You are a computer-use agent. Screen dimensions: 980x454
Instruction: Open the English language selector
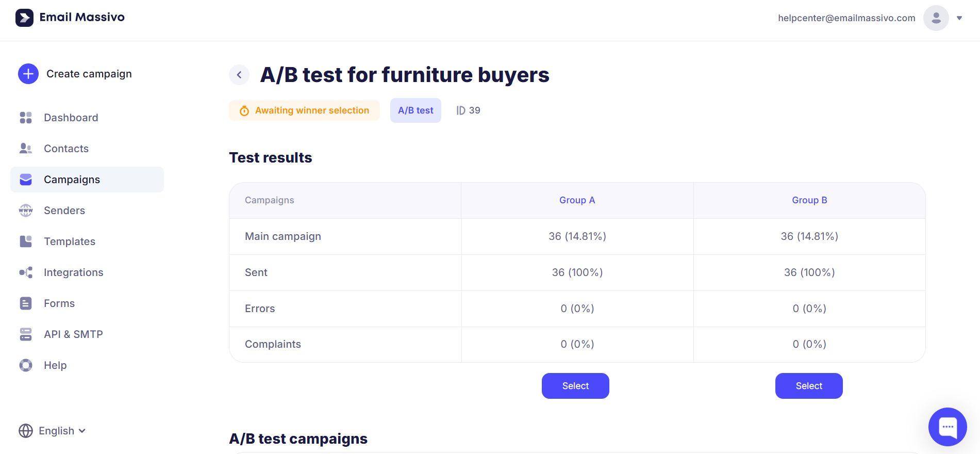click(52, 431)
